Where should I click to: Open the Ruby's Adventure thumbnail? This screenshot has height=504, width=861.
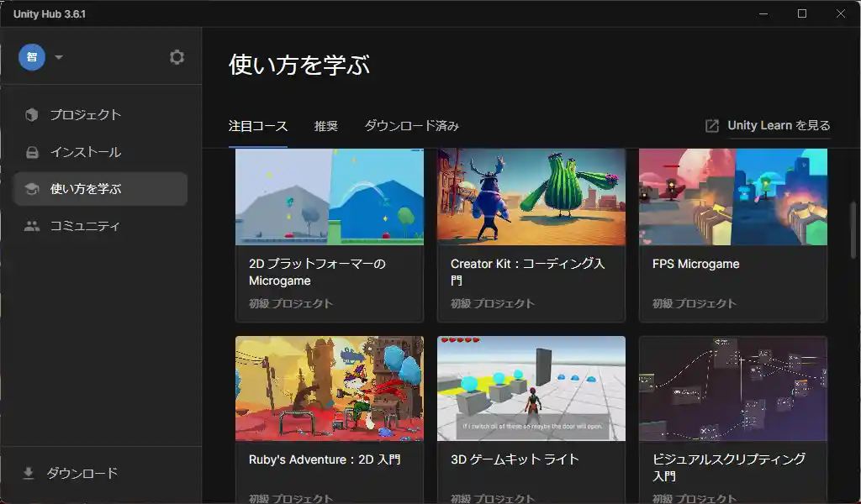coord(330,388)
